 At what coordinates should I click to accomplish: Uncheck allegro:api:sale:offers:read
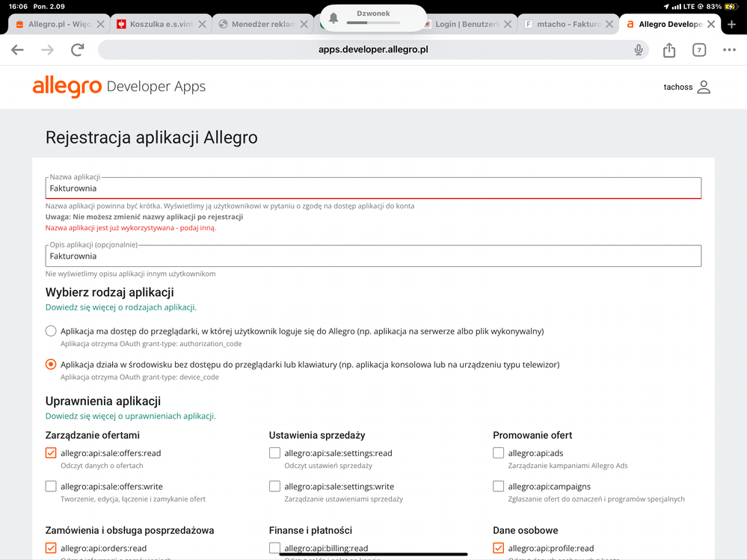pyautogui.click(x=51, y=453)
